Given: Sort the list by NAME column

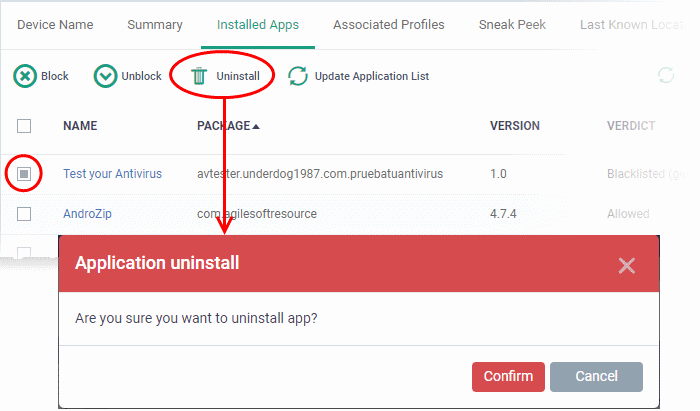Looking at the screenshot, I should (80, 126).
